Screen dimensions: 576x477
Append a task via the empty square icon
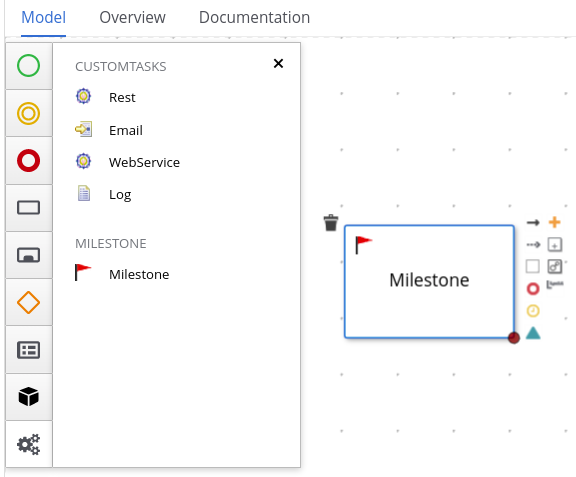click(x=533, y=266)
